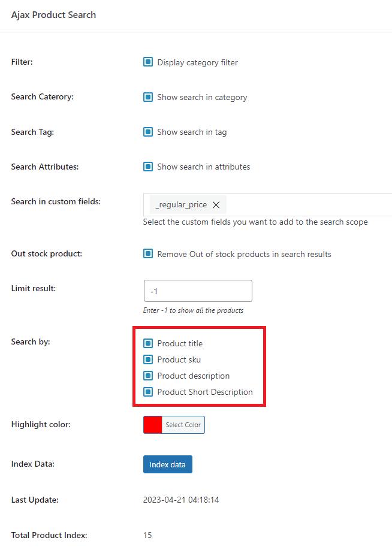Uncheck Remove Out of stock products option

[148, 253]
